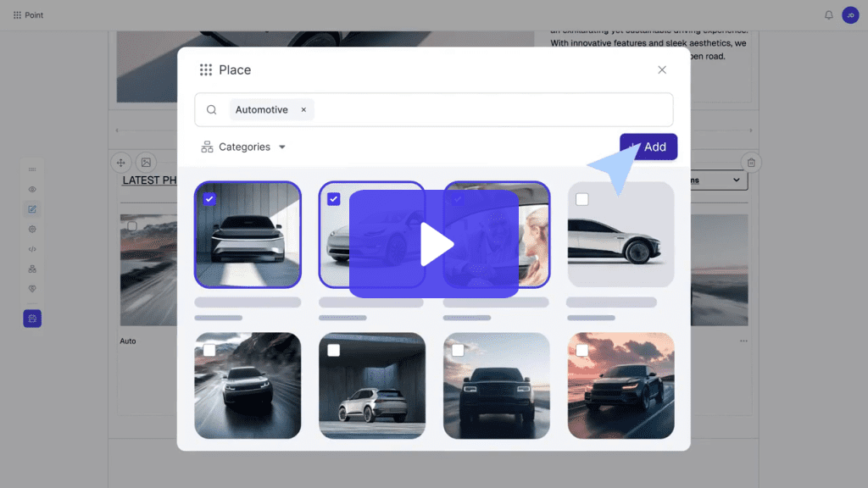This screenshot has width=868, height=488.
Task: Open the notifications bell
Action: (828, 15)
